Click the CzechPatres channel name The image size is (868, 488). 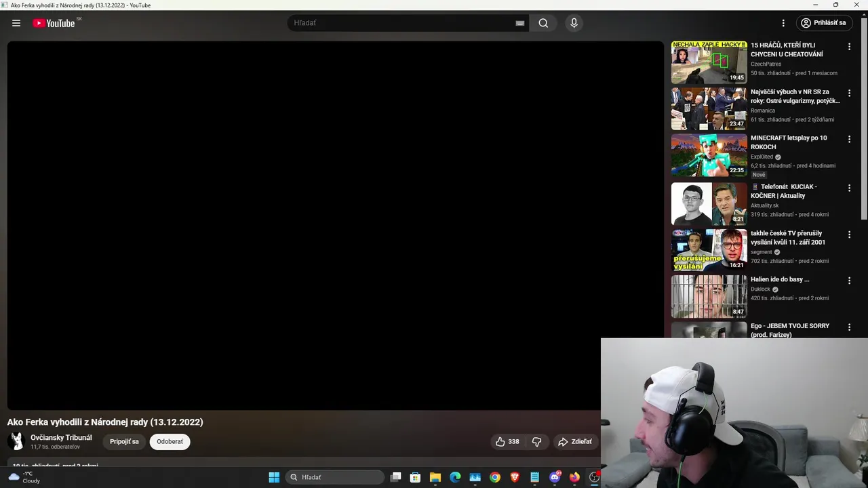tap(766, 64)
